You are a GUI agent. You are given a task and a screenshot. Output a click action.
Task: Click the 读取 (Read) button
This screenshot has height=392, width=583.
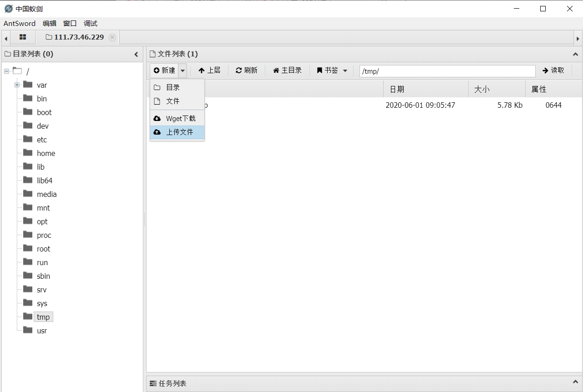point(553,70)
